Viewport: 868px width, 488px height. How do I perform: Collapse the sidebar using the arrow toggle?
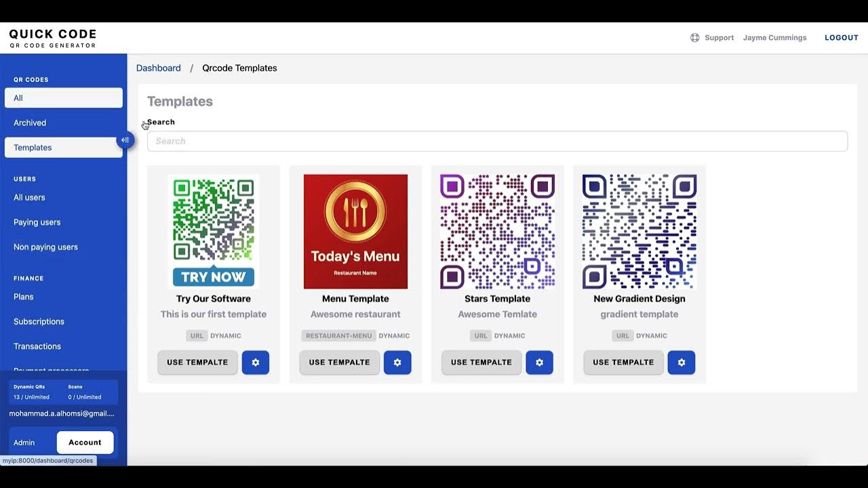tap(125, 140)
